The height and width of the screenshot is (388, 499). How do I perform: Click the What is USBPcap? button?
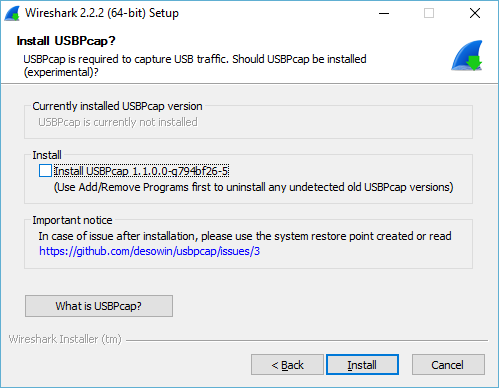99,306
